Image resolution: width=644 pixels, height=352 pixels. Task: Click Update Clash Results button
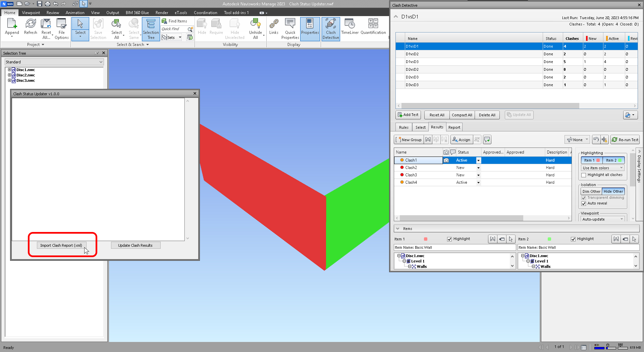point(135,245)
